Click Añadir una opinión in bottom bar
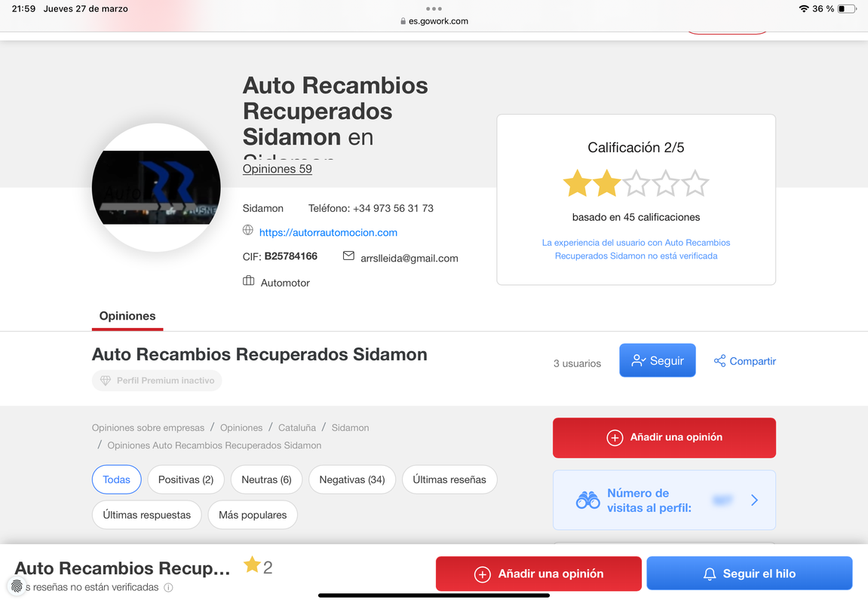 538,574
